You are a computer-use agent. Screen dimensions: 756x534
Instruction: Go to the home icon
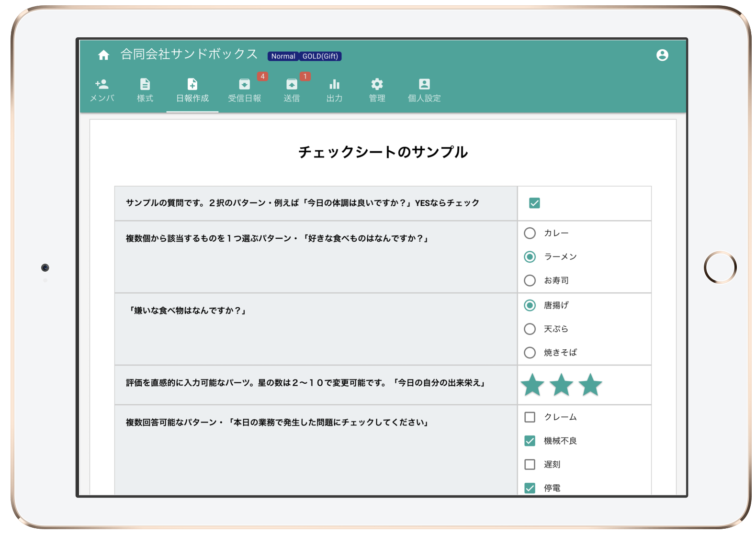103,55
